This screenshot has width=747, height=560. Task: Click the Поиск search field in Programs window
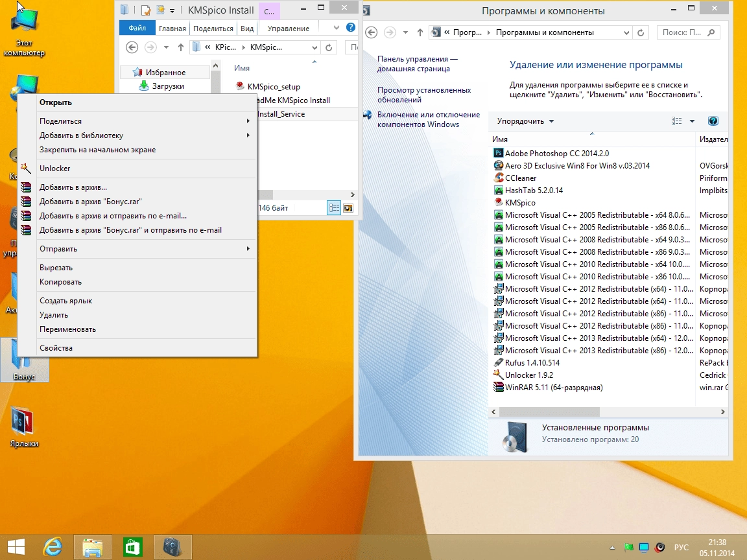coord(688,32)
